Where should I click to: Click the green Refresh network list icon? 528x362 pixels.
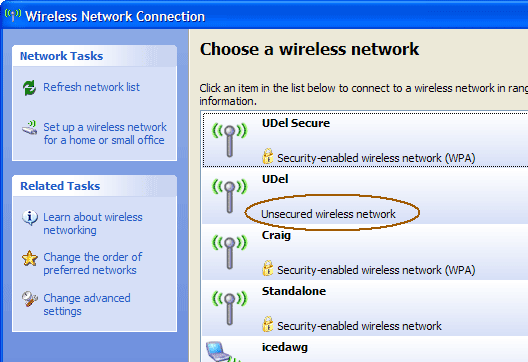coord(30,88)
